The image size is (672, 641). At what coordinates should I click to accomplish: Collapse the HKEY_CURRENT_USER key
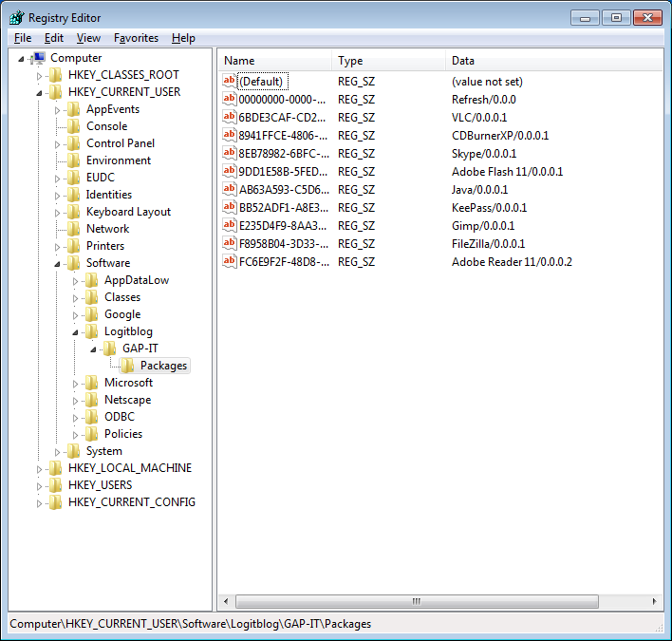click(x=39, y=93)
